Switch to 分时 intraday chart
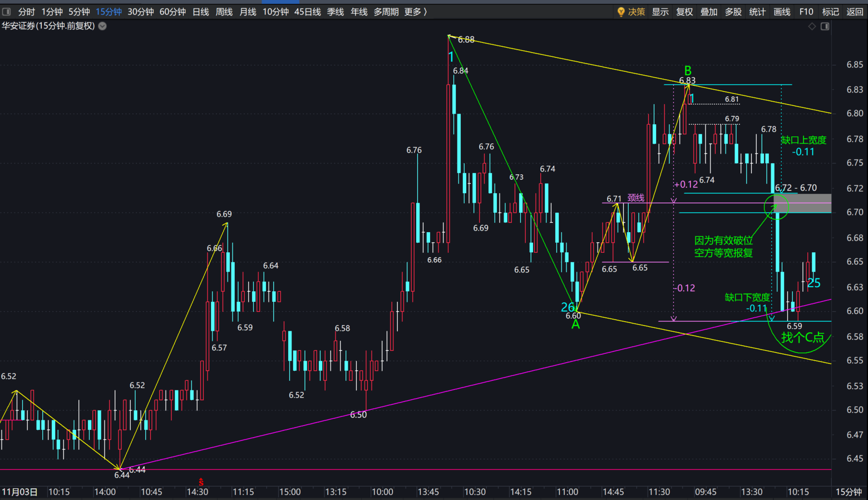The width and height of the screenshot is (868, 500). click(26, 12)
